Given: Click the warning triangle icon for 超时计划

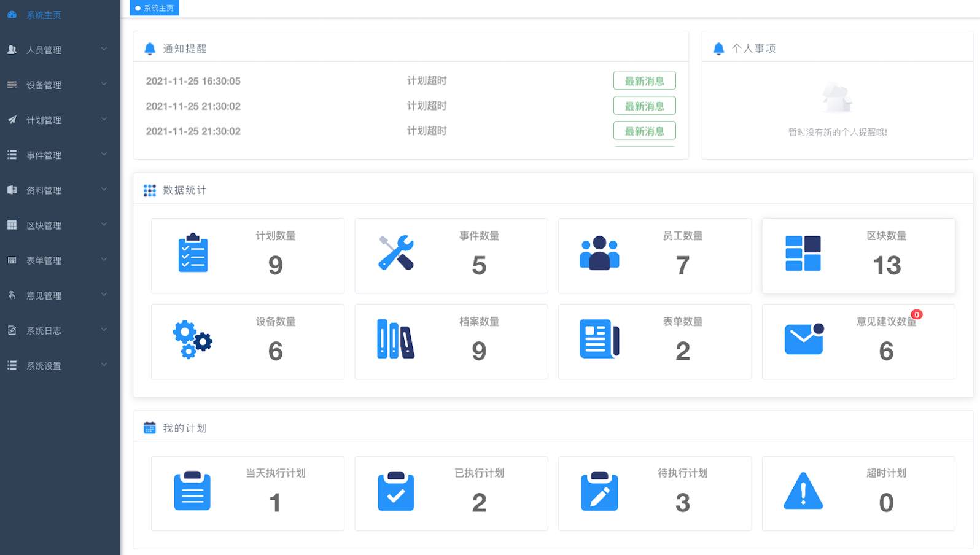Looking at the screenshot, I should pyautogui.click(x=803, y=491).
